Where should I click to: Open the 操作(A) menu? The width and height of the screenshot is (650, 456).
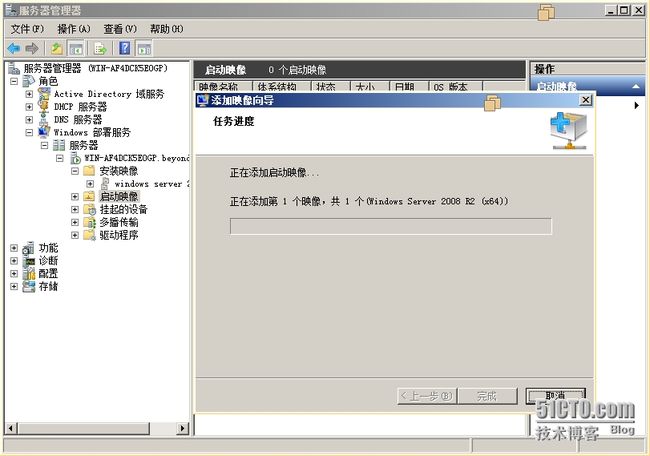(74, 29)
